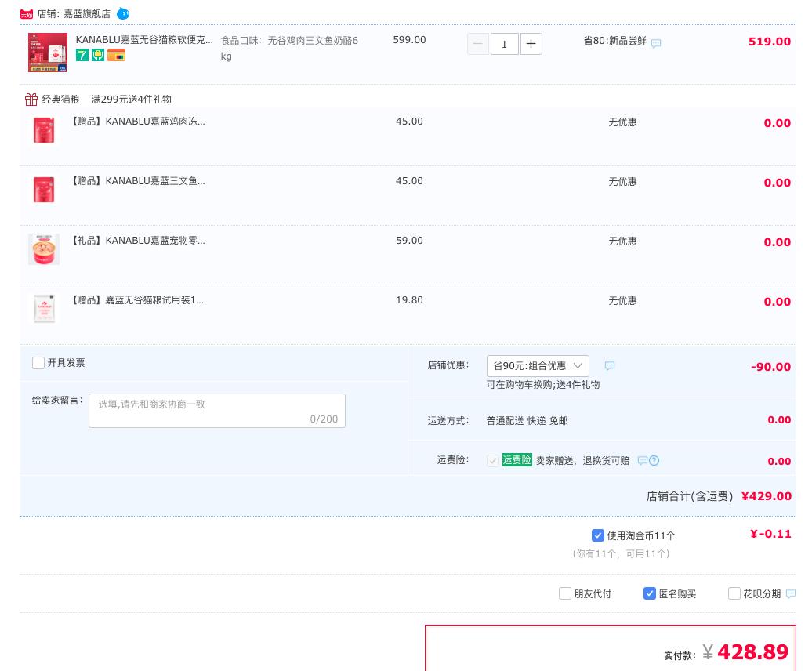Click the credit card payment icon under product title
Image resolution: width=812 pixels, height=671 pixels.
coord(116,55)
